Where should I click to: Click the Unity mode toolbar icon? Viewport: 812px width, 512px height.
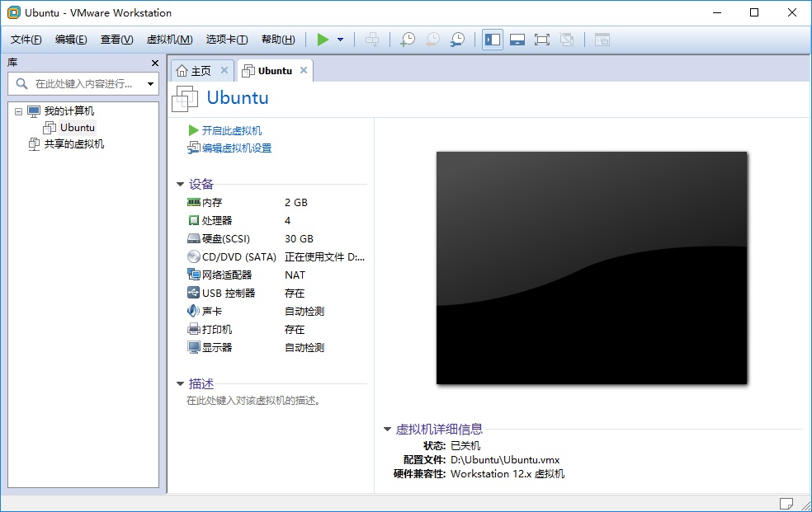[x=567, y=40]
